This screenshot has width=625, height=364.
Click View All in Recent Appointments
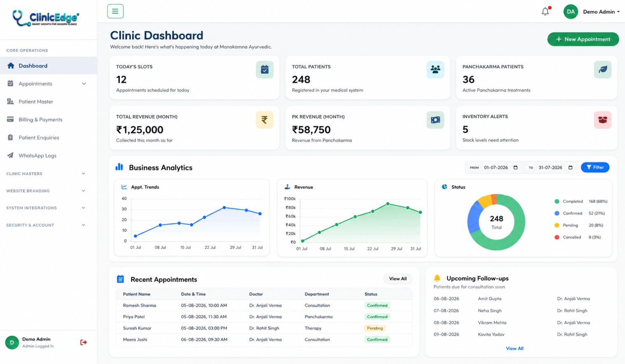[398, 279]
